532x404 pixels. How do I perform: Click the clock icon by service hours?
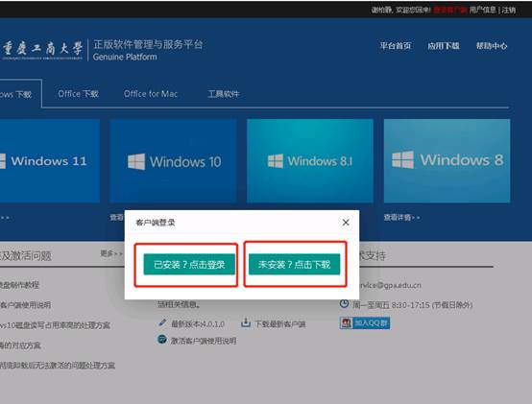click(x=344, y=303)
